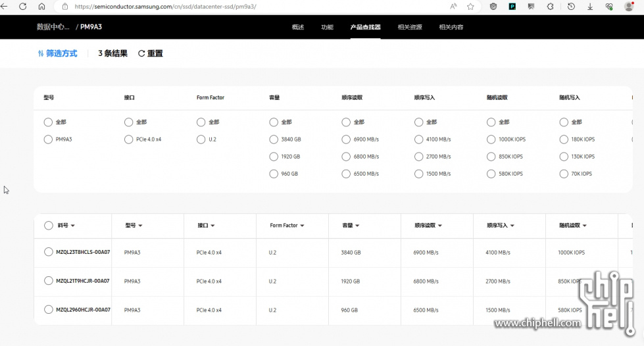Viewport: 644px width, 346px height.
Task: Select 4100 MB/s sequential write radio
Action: click(418, 139)
